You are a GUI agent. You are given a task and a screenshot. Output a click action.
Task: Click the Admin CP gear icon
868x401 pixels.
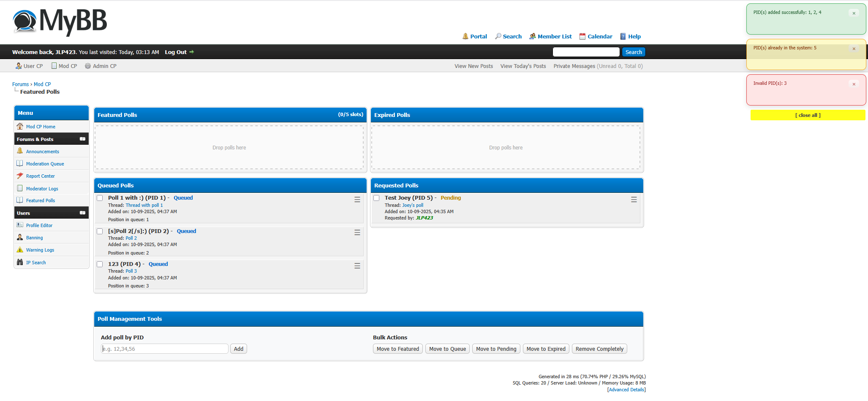pyautogui.click(x=88, y=66)
